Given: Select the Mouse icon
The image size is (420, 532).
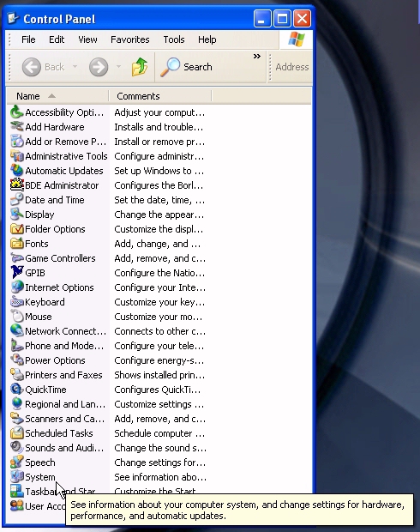Looking at the screenshot, I should [x=16, y=317].
